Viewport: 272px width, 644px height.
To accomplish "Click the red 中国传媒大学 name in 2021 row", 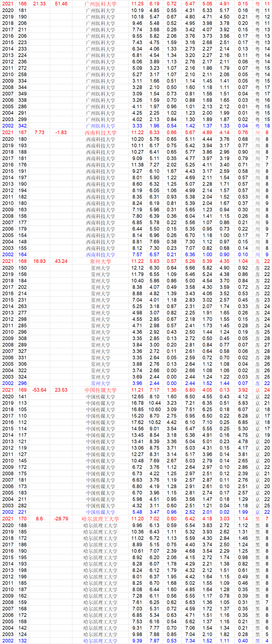I will [100, 390].
